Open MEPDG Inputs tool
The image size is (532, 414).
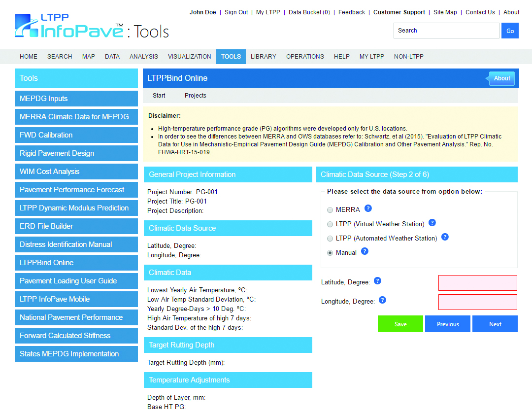coord(76,99)
